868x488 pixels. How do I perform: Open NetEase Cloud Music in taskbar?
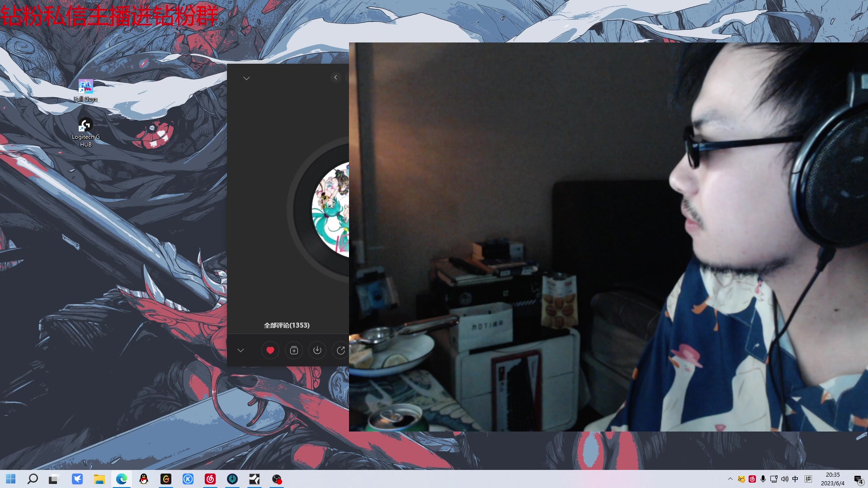pyautogui.click(x=210, y=479)
